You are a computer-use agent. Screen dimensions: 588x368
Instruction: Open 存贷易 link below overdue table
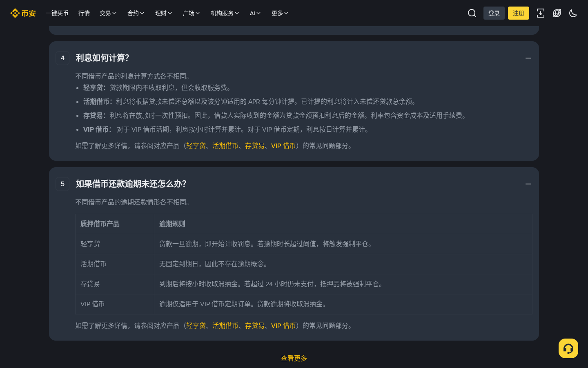pyautogui.click(x=255, y=325)
